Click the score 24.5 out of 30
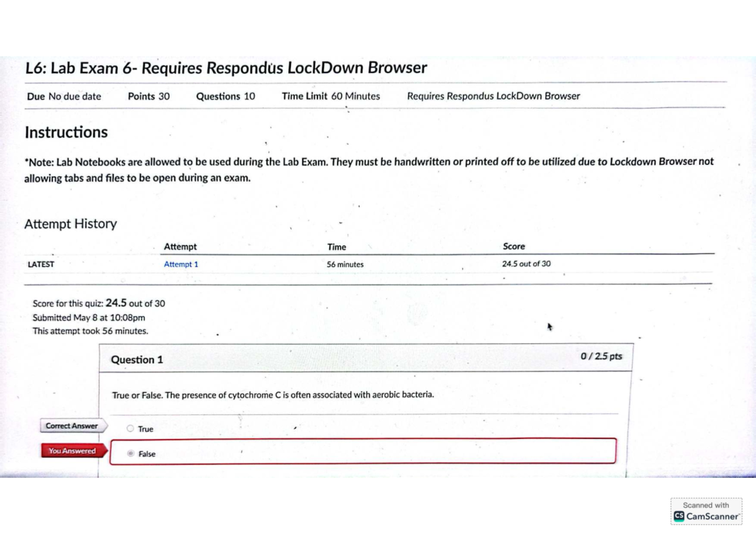The width and height of the screenshot is (756, 534). coord(528,264)
